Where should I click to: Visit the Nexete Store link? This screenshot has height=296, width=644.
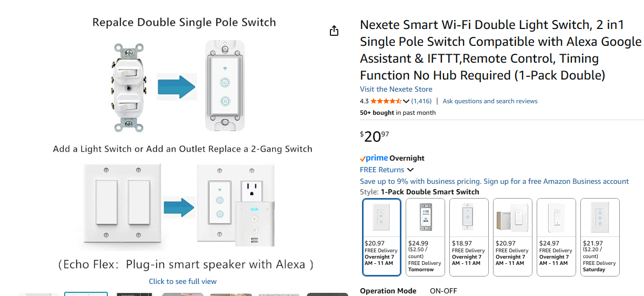(396, 89)
